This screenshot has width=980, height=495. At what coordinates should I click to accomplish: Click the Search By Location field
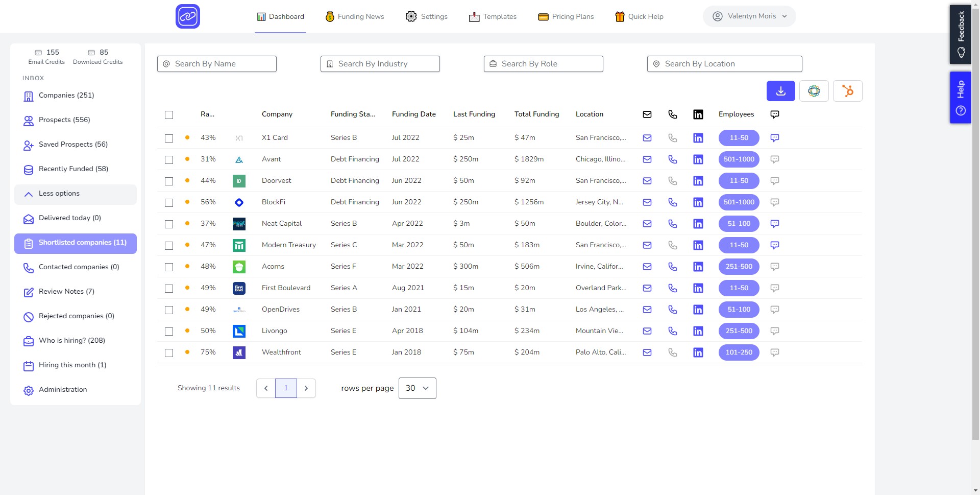click(725, 64)
